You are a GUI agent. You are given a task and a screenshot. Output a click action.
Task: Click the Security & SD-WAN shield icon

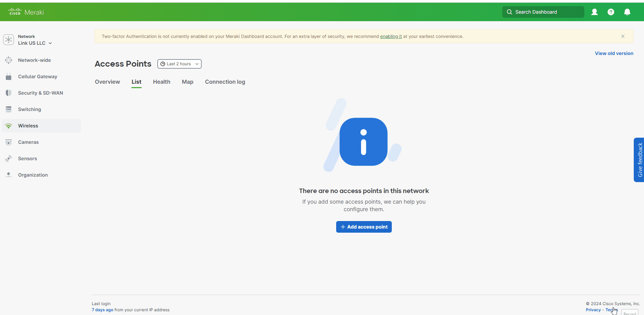(9, 93)
